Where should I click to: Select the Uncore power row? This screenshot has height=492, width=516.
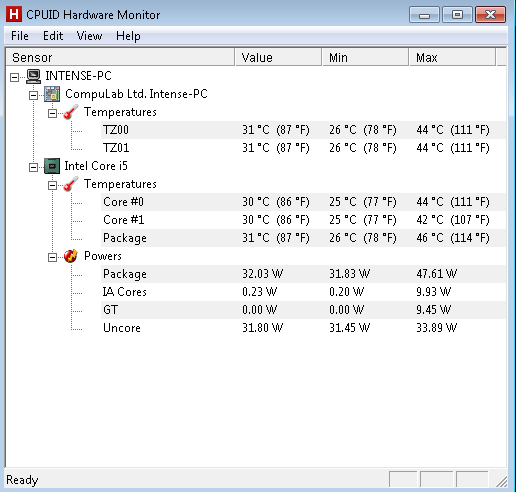point(303,328)
